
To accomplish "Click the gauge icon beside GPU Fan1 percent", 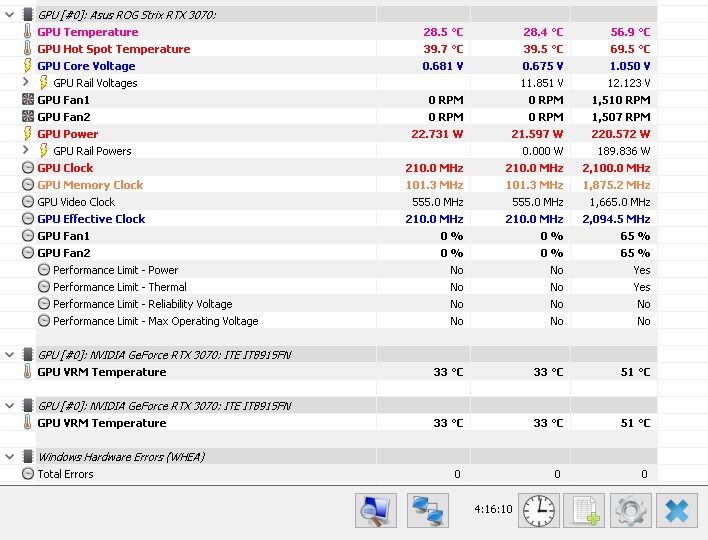I will (x=28, y=236).
